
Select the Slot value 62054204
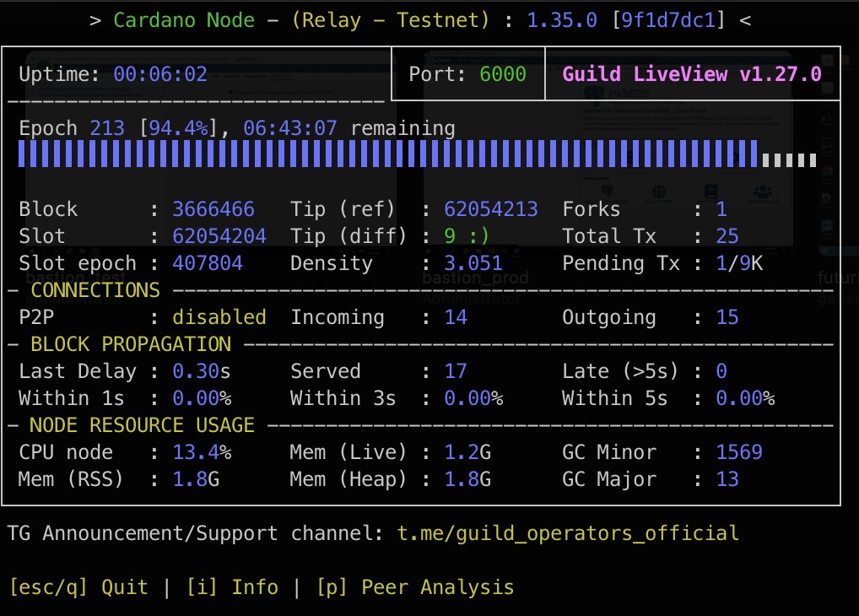[219, 235]
